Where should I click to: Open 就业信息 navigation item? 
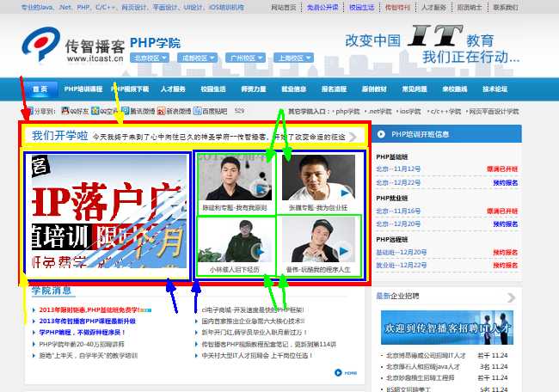pyautogui.click(x=294, y=89)
